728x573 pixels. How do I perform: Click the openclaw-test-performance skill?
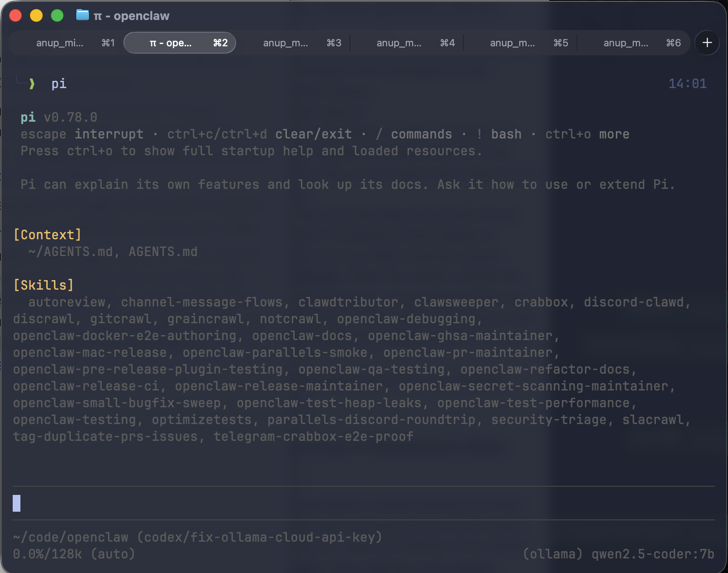point(533,403)
